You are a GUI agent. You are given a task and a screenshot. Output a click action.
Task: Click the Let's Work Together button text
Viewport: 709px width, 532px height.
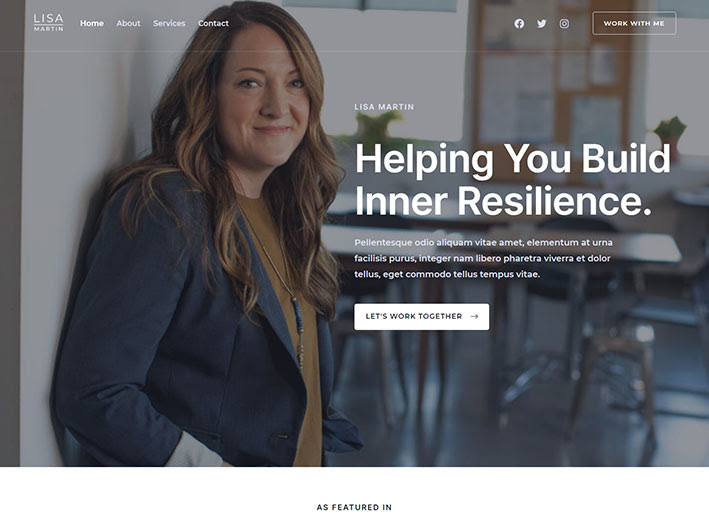(414, 316)
